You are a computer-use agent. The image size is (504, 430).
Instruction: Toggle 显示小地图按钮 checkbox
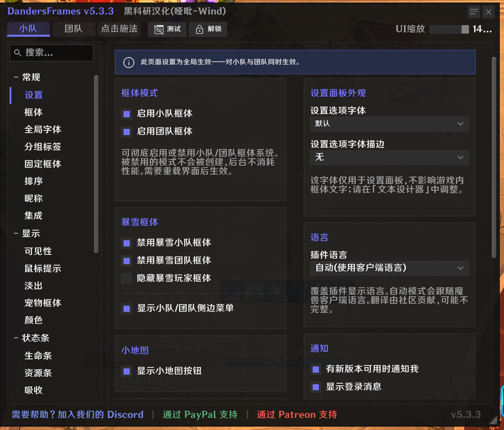[x=127, y=371]
